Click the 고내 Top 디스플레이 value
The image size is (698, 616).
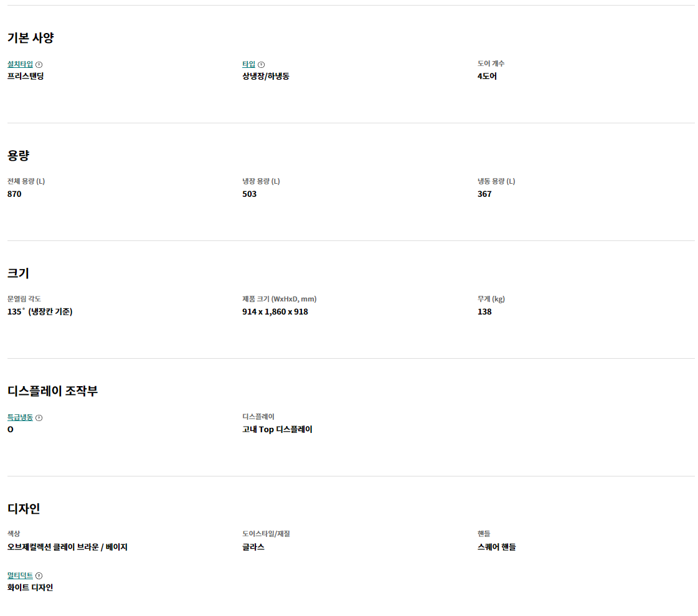point(277,430)
